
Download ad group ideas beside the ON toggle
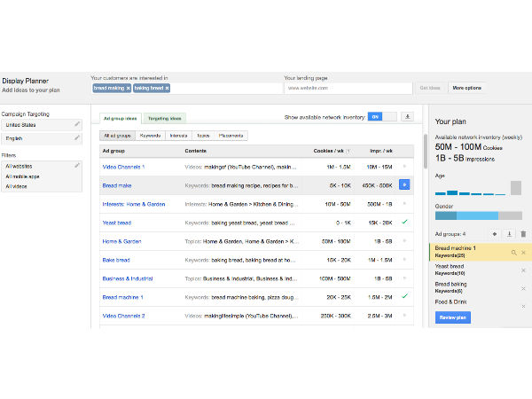pos(408,116)
